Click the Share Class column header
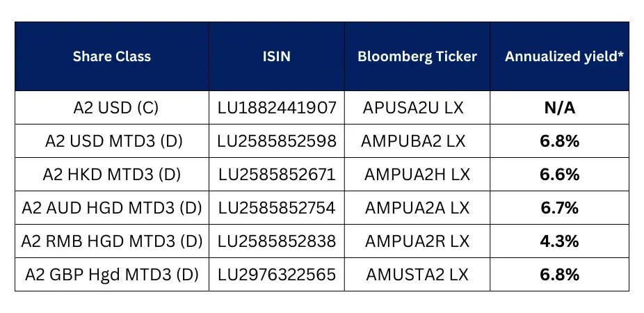Screen dimensions: 644x313 (x=112, y=56)
